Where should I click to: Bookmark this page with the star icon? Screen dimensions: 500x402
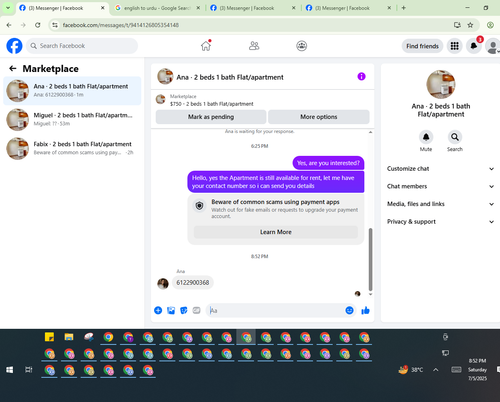click(470, 25)
